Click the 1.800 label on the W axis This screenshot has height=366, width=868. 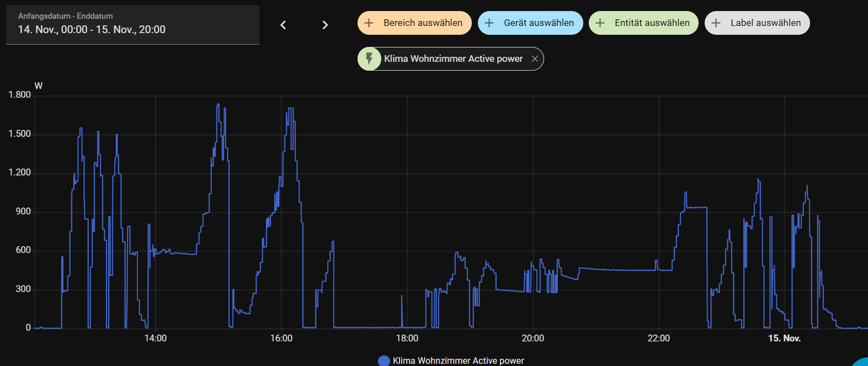tap(20, 95)
